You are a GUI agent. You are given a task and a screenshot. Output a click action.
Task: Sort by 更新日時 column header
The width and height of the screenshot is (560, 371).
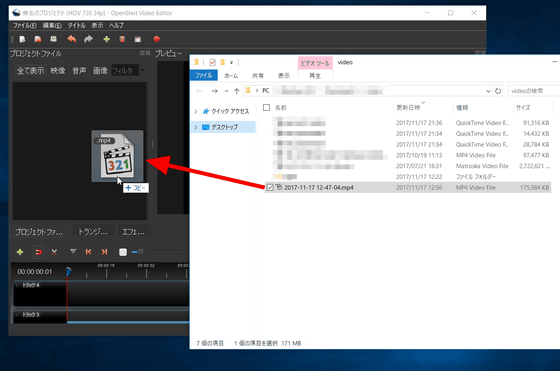click(x=408, y=107)
